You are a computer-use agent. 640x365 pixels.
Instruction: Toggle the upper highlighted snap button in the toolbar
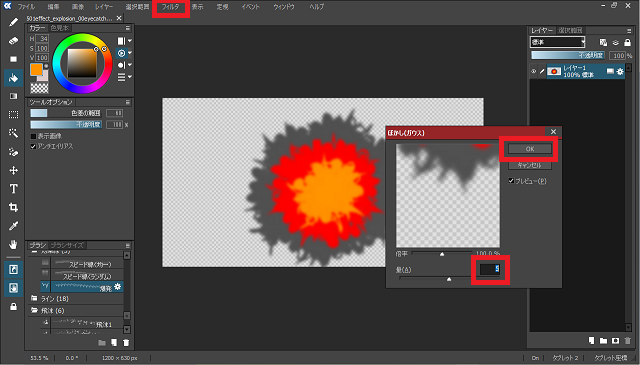13,269
